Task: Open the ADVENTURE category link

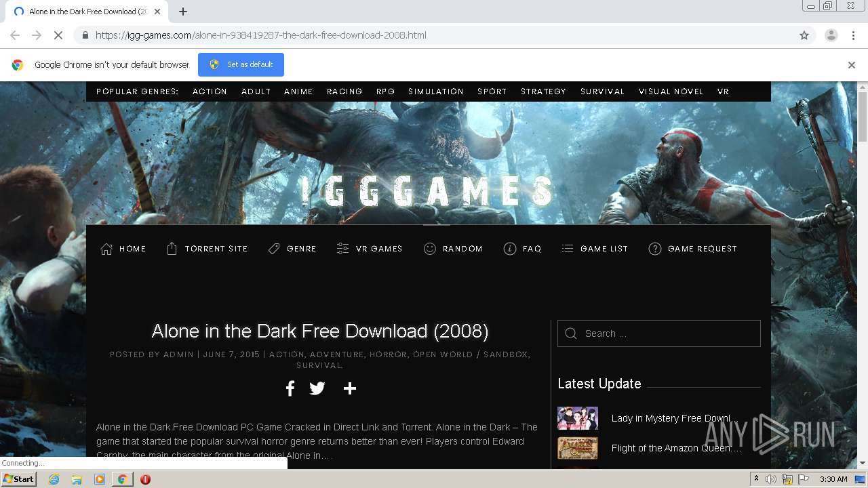Action: 336,354
